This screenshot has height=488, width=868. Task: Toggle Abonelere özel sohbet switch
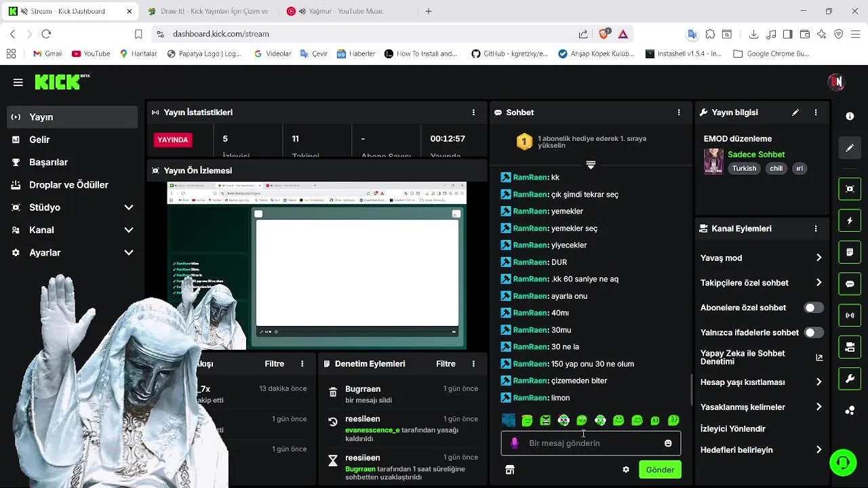click(x=814, y=308)
